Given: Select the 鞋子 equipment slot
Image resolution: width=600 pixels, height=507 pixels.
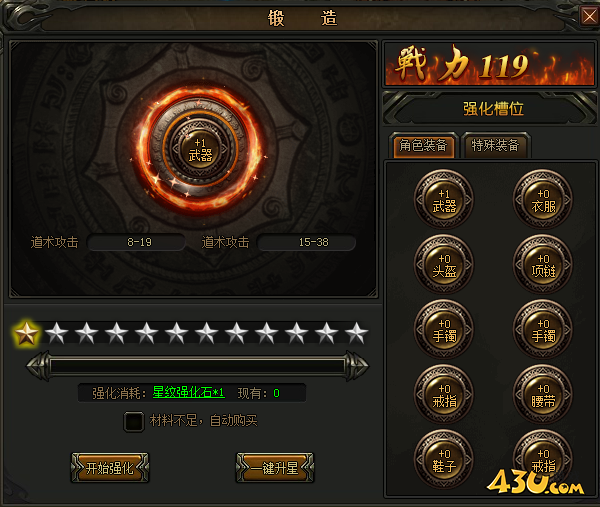Looking at the screenshot, I should coord(444,460).
